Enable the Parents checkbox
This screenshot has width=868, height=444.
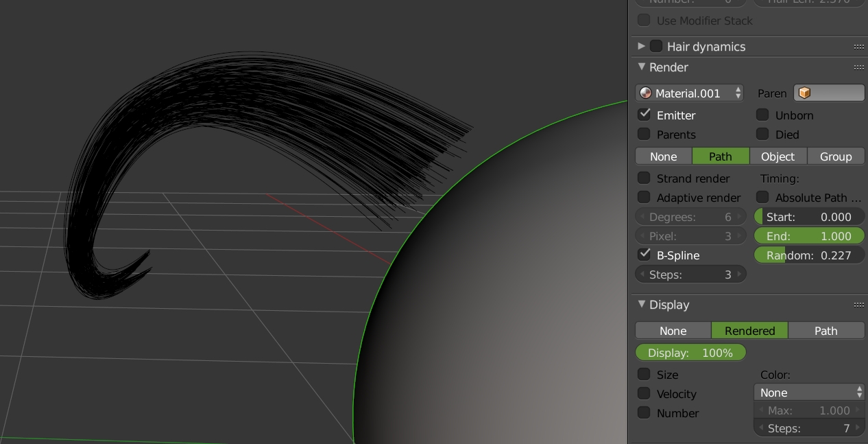(x=644, y=134)
